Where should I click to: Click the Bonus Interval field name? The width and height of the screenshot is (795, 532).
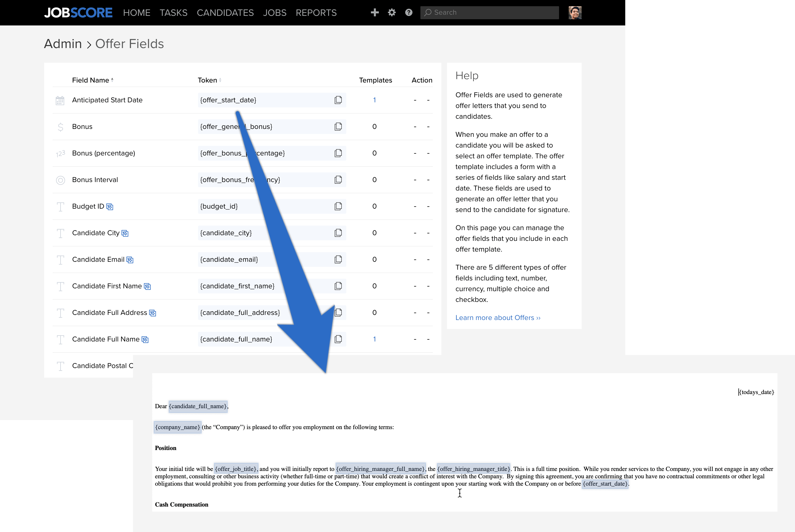click(x=95, y=180)
